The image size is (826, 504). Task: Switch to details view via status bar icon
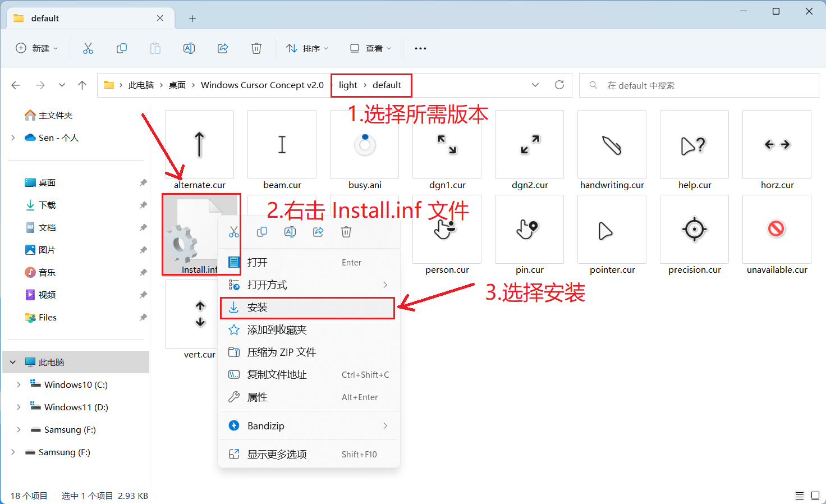point(800,496)
